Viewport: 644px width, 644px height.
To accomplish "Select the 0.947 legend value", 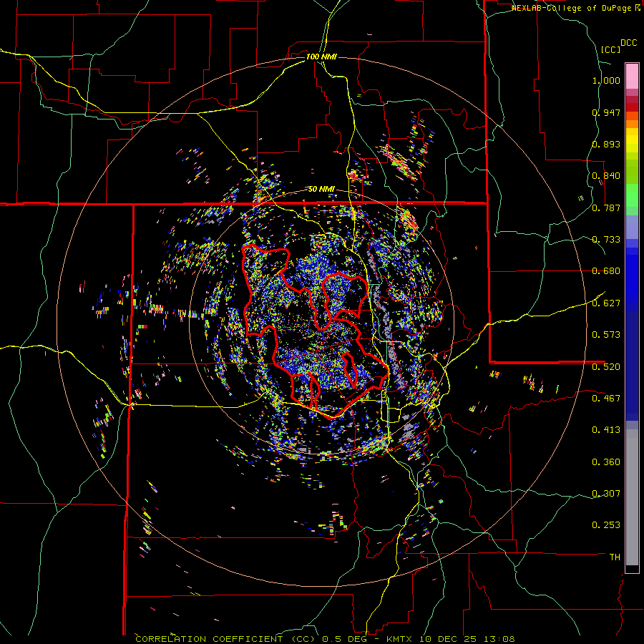I will (606, 112).
